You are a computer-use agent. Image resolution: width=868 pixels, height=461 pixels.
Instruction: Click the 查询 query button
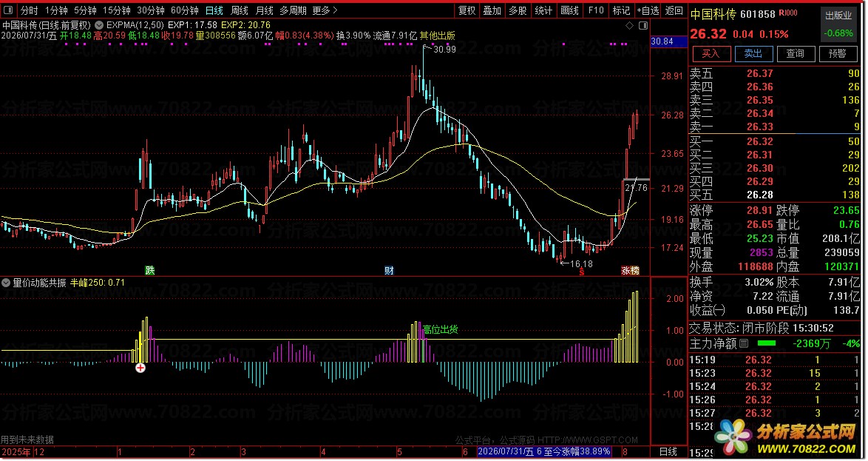point(795,53)
